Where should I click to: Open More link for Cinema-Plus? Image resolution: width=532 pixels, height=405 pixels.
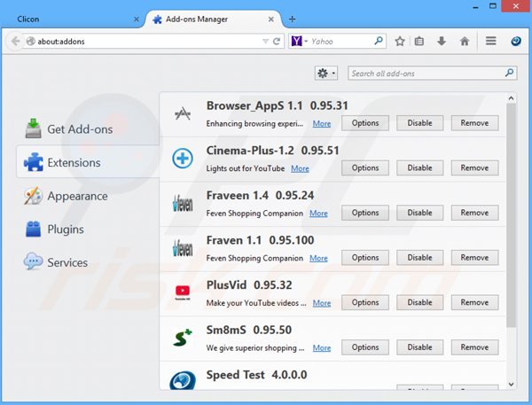coord(300,168)
